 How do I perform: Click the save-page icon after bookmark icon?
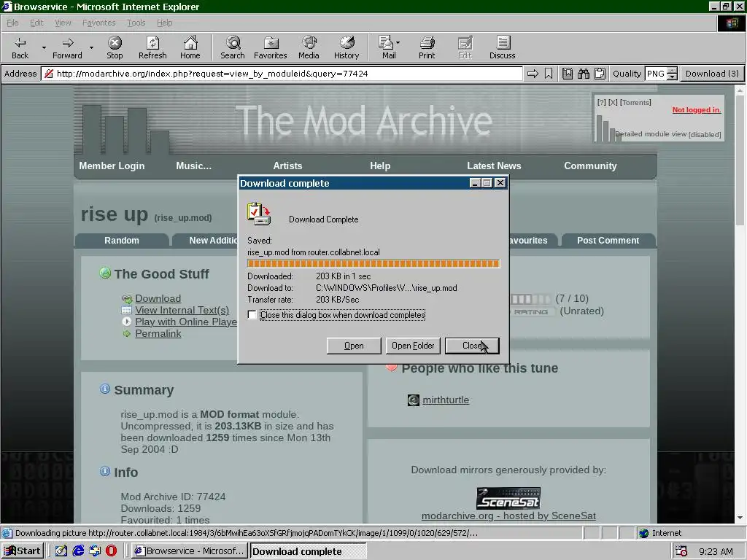click(x=568, y=74)
